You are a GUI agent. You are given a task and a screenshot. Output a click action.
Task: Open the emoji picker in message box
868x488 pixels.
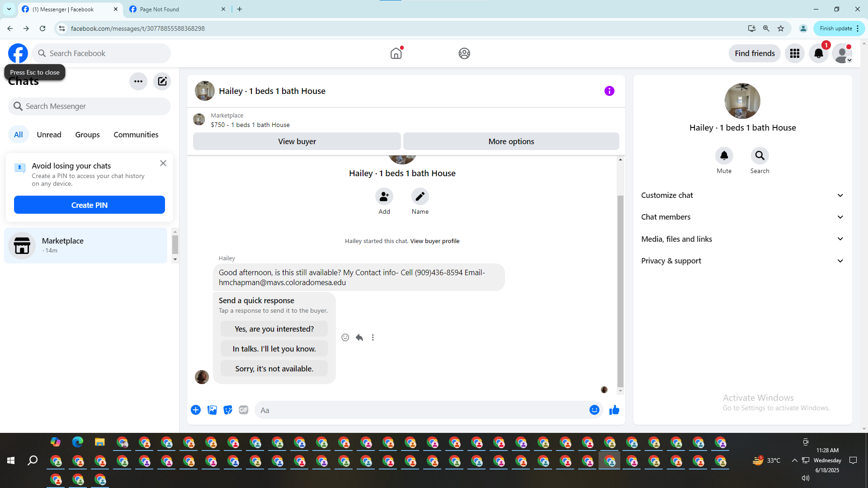point(594,410)
